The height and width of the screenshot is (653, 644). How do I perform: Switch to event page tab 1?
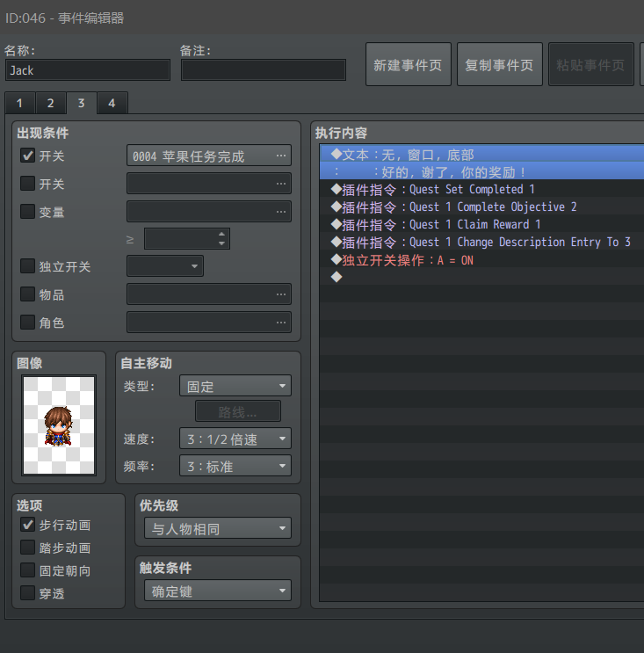20,103
